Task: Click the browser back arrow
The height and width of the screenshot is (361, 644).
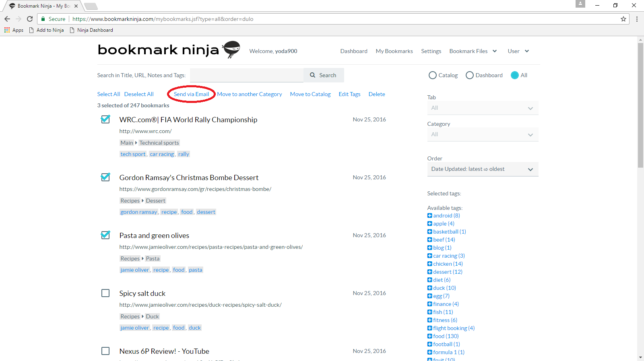Action: coord(7,19)
